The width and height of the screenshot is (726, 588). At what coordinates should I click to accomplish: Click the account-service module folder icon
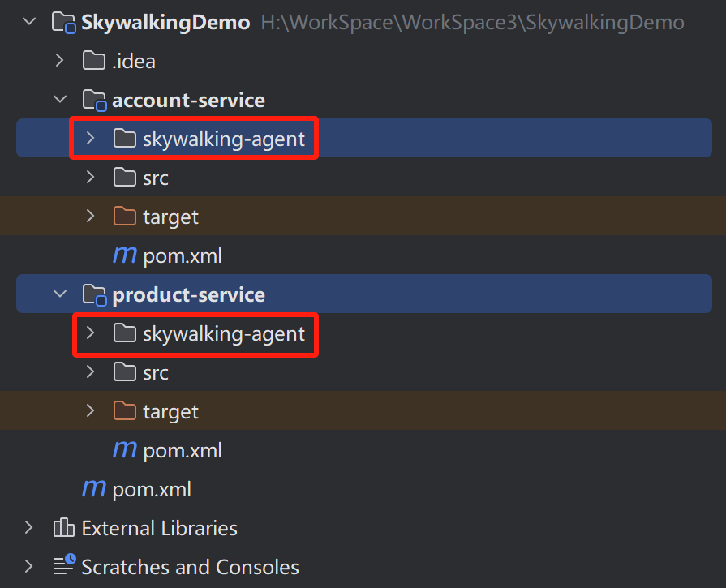(94, 101)
